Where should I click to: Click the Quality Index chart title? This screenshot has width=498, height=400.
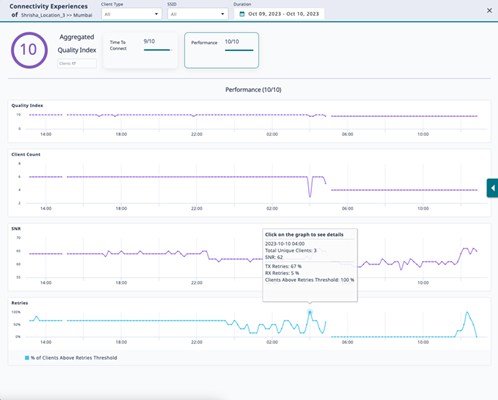[x=27, y=105]
